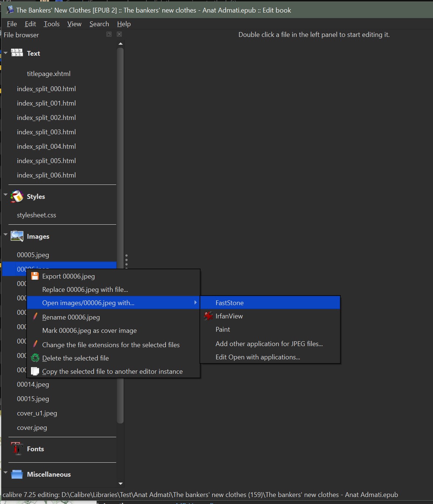Select FastStone from the submenu
Image resolution: width=433 pixels, height=504 pixels.
(229, 303)
